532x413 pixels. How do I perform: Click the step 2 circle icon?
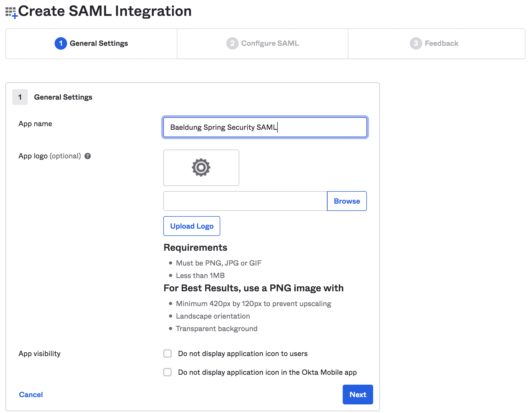click(x=232, y=43)
